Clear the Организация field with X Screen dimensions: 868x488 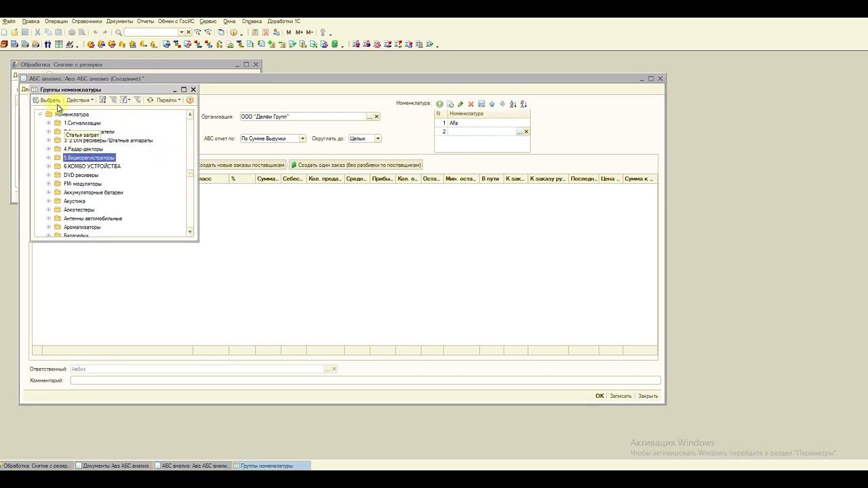pos(376,117)
